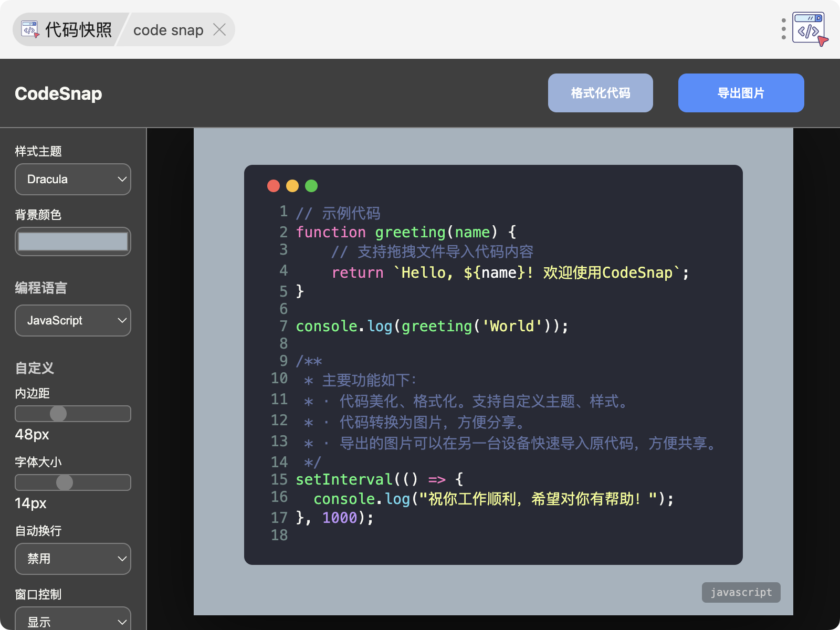Click the green window dot in code preview
Screen dimensions: 840x630
[x=311, y=186]
